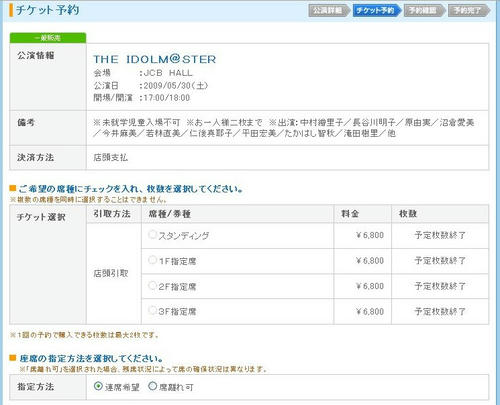Viewport: 500px width, 405px height.
Task: Click the 予約確認 step in progress bar
Action: (x=424, y=11)
